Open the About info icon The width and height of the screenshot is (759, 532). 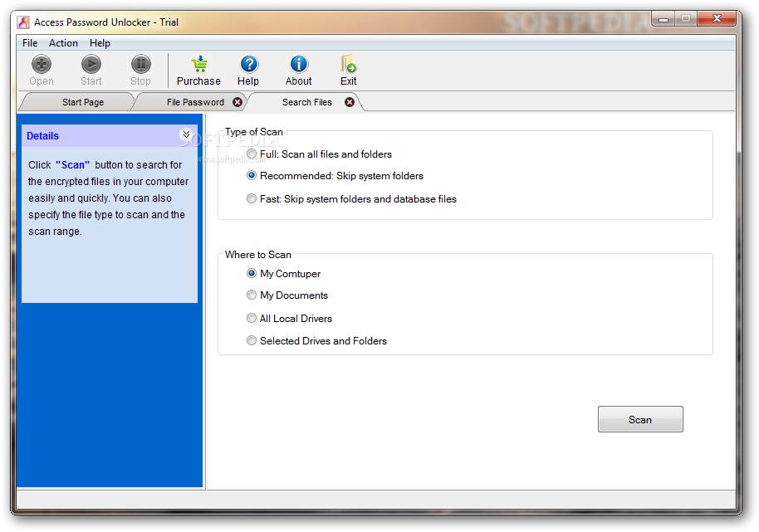(299, 65)
